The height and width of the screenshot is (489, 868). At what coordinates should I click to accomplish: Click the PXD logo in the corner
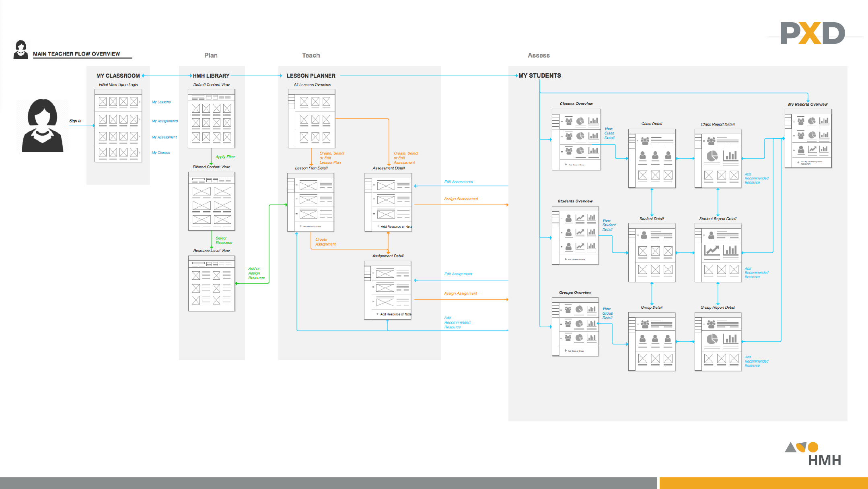(812, 33)
